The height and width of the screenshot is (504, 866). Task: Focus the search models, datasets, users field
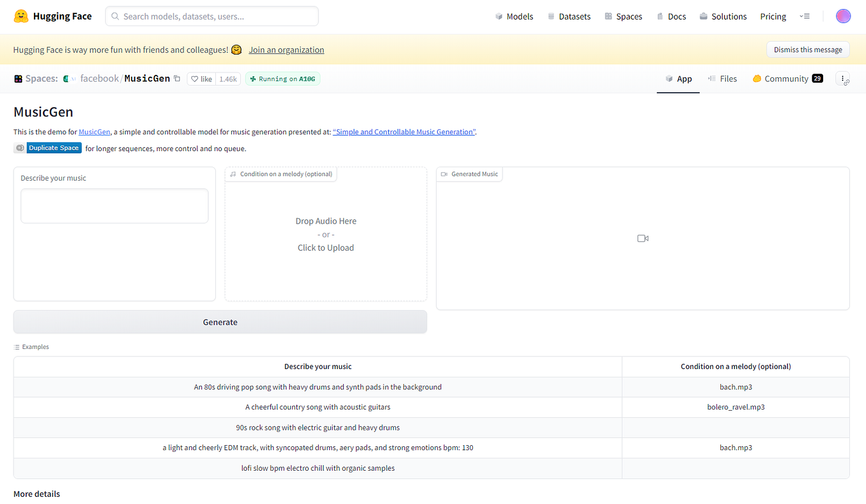click(x=212, y=16)
